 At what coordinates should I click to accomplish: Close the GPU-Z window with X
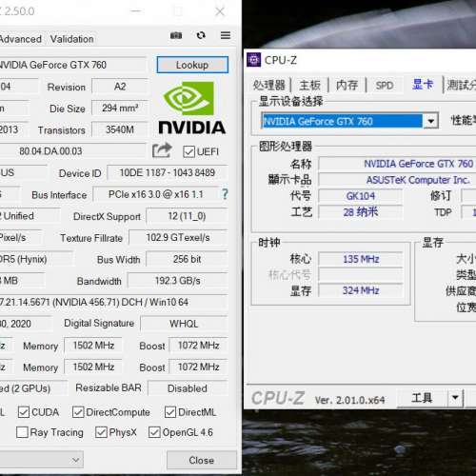(x=220, y=11)
